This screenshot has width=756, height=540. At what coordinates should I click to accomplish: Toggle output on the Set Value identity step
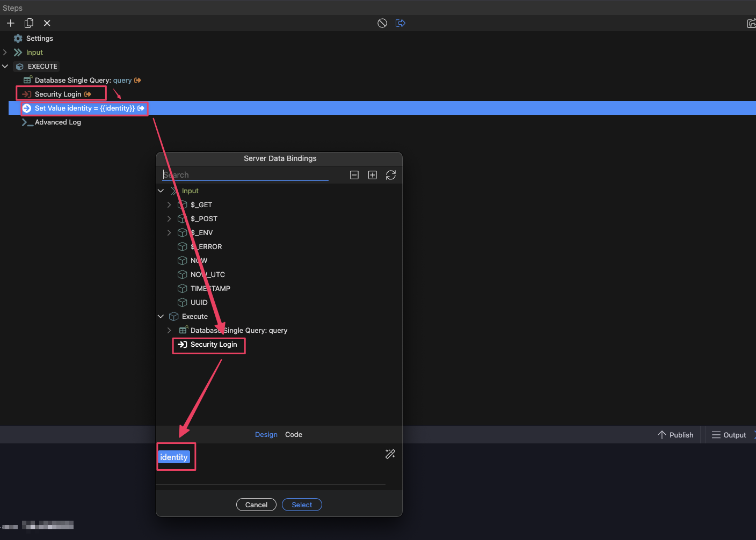pos(141,108)
